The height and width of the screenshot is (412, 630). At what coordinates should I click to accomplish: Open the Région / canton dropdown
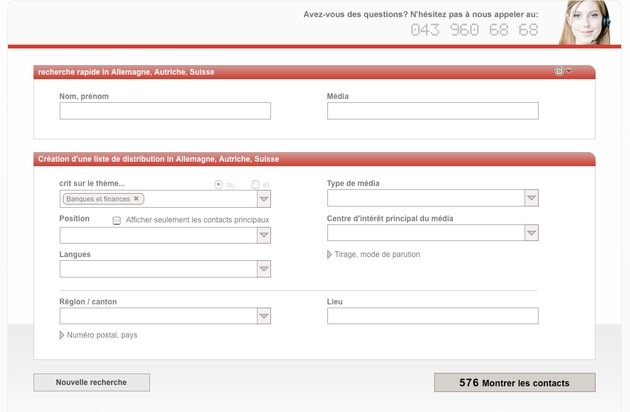coord(264,316)
